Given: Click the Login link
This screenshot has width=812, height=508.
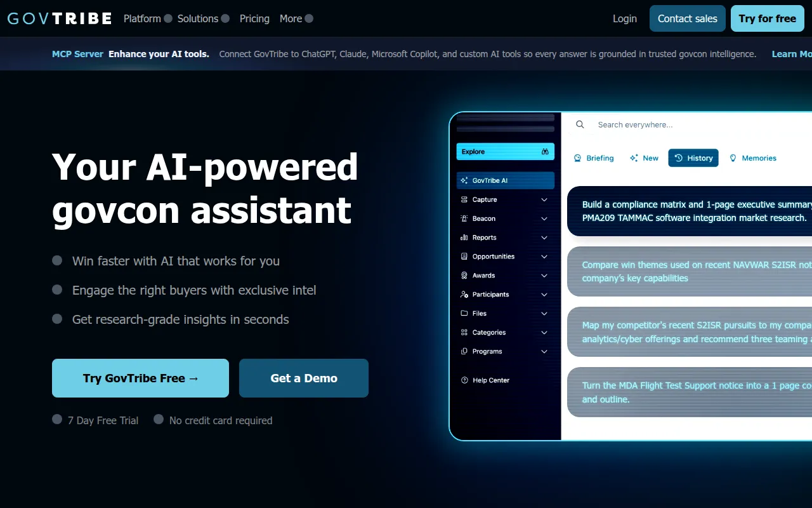Looking at the screenshot, I should 625,18.
